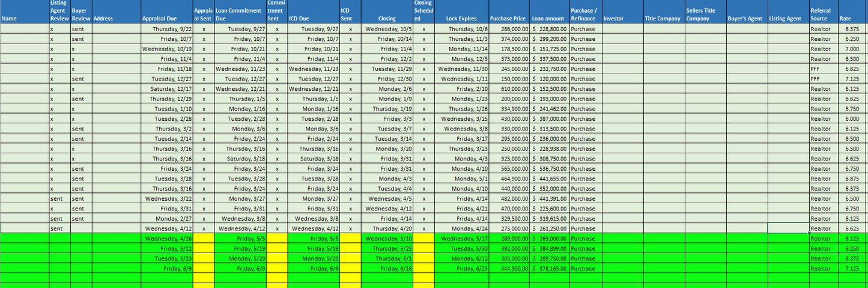Image resolution: width=868 pixels, height=288 pixels.
Task: Select the 444,900.00 purchase price cell
Action: tap(509, 269)
